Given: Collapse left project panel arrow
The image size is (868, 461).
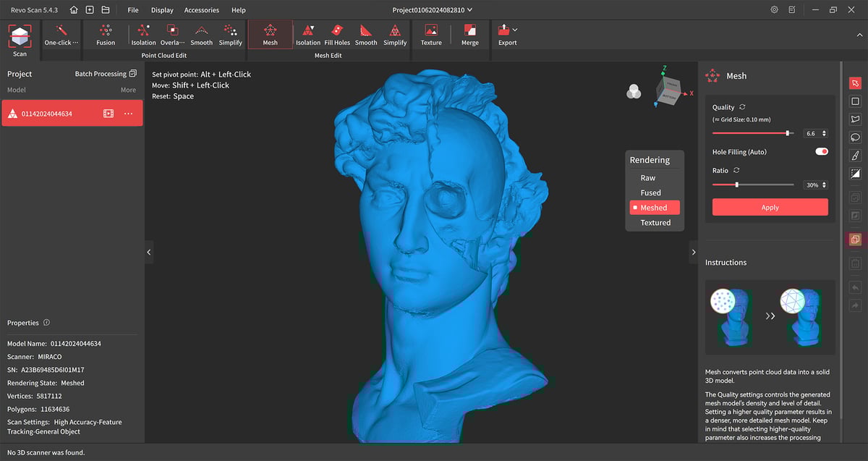Looking at the screenshot, I should (149, 252).
